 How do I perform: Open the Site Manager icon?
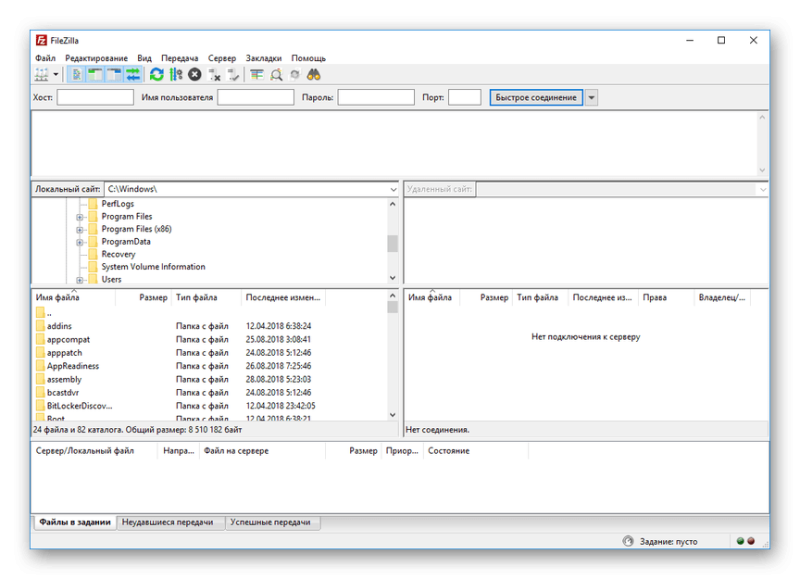click(41, 75)
